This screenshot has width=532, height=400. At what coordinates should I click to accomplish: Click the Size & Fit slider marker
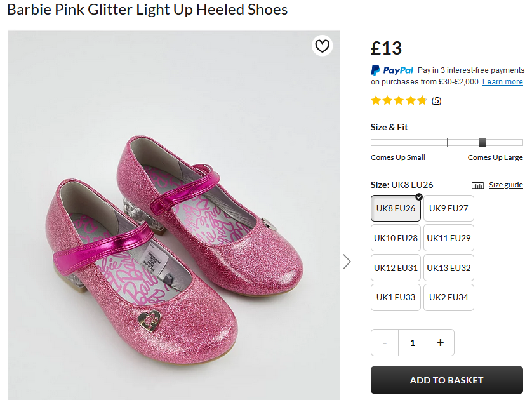[x=482, y=142]
